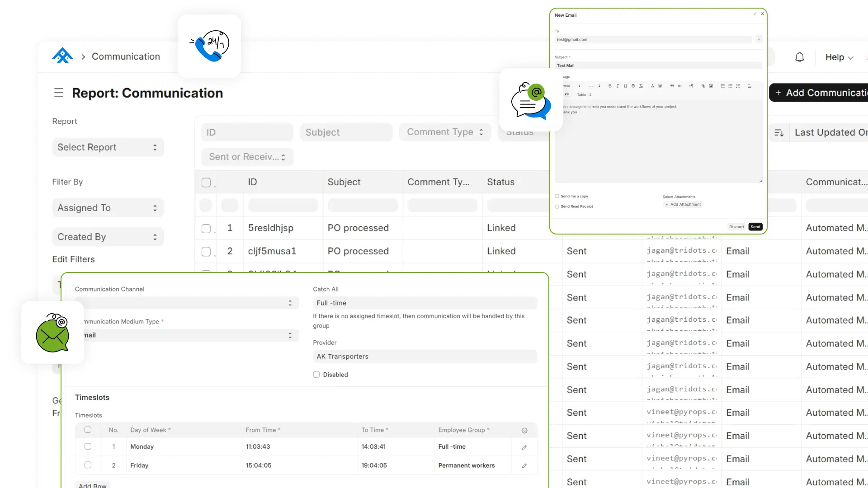Enable the Send me a copy checkbox
Image resolution: width=868 pixels, height=488 pixels.
(557, 197)
